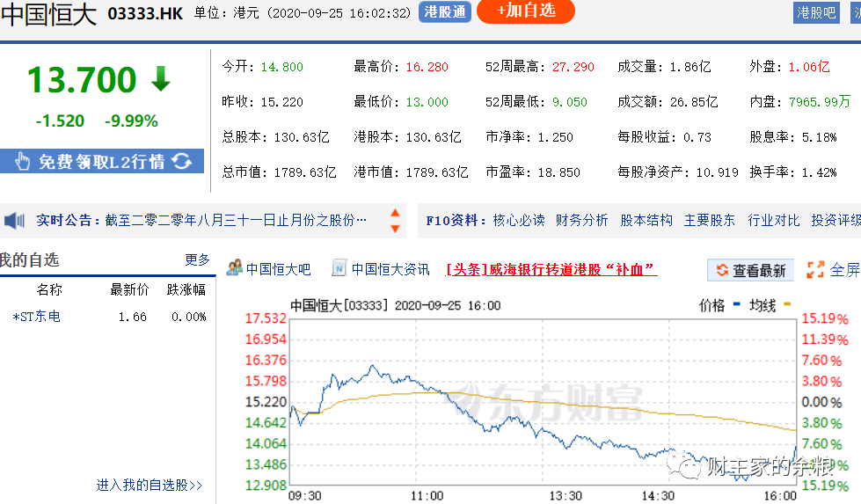The height and width of the screenshot is (504, 861).
Task: Open 主要股东 F10 tab
Action: (x=709, y=220)
